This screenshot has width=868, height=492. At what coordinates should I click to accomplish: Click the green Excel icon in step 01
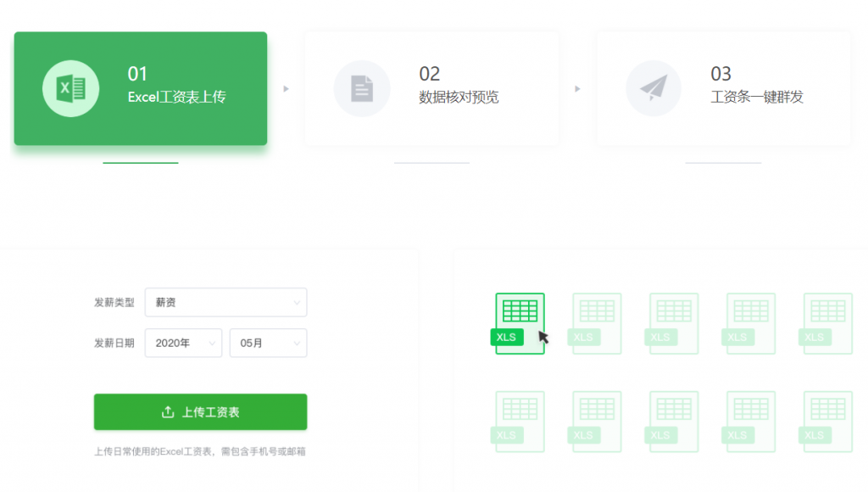tap(70, 88)
